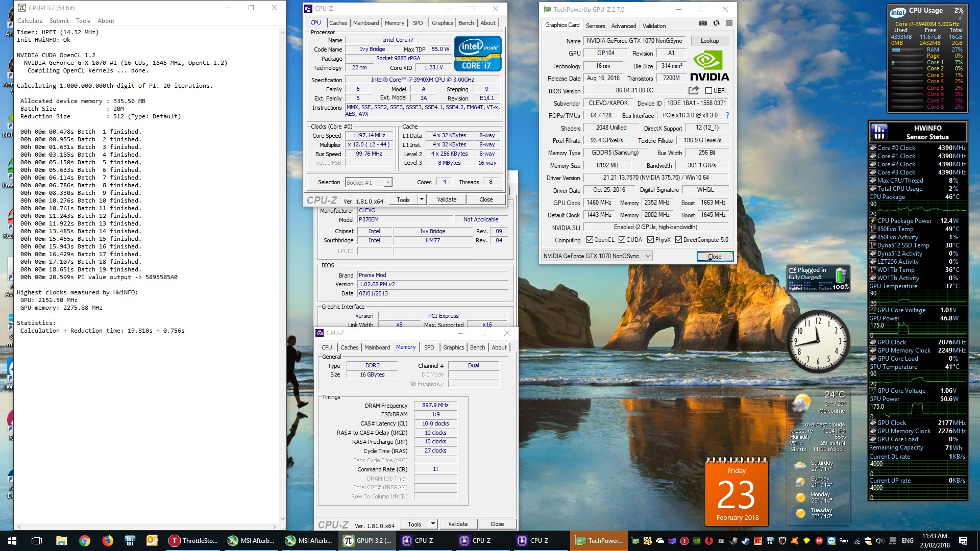
Task: Click the analog clock desktop gadget
Action: (818, 341)
